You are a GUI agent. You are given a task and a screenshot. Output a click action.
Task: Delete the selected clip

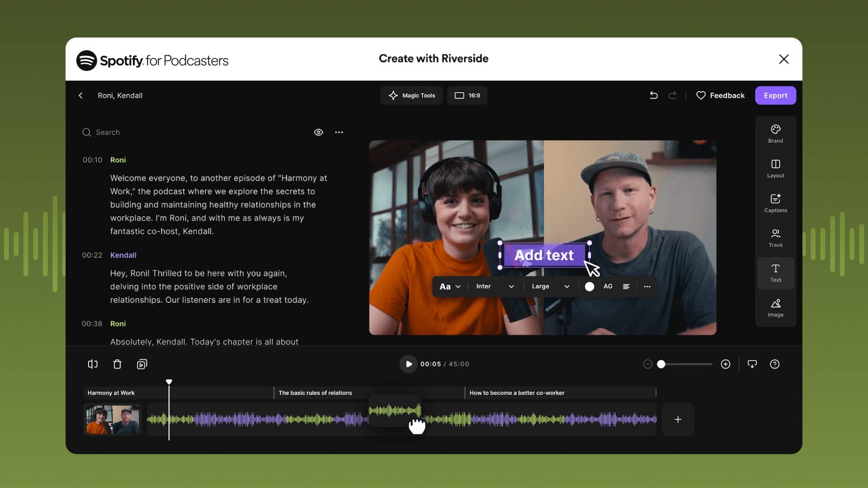tap(117, 364)
